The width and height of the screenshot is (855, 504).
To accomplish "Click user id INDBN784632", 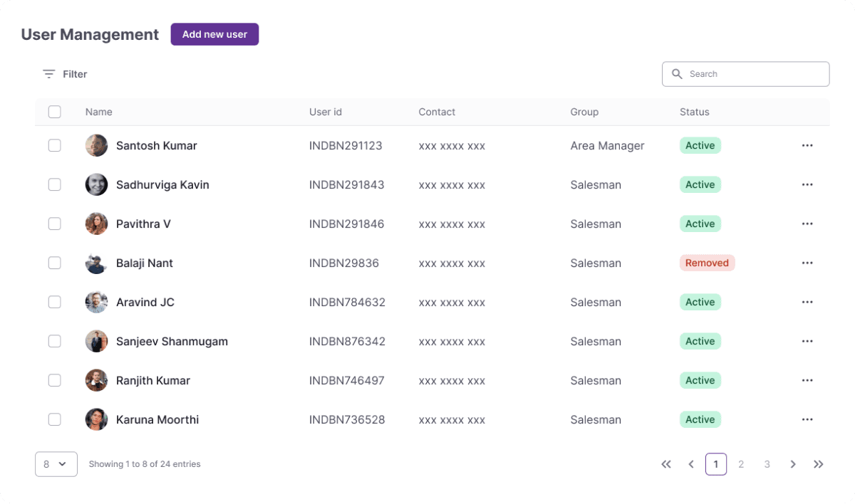I will coord(347,302).
